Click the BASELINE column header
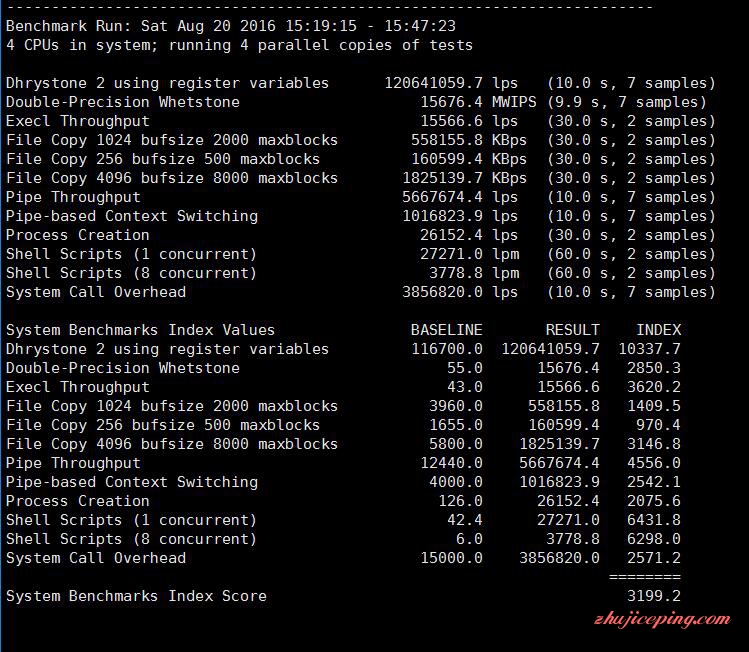Screen dimensions: 749x652 [x=446, y=330]
